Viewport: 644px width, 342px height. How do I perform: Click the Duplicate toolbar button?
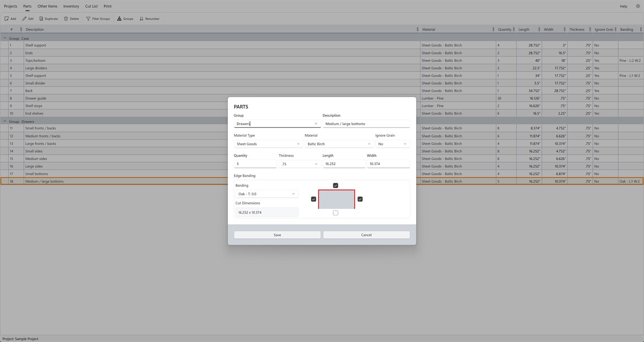pyautogui.click(x=48, y=19)
